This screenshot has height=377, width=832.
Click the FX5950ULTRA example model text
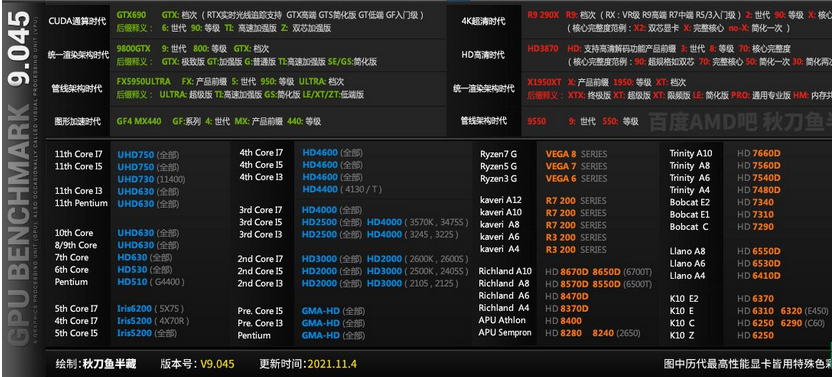click(x=143, y=82)
